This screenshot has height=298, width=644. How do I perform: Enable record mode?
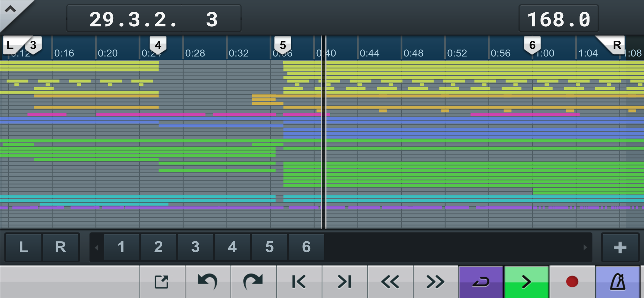coord(572,282)
